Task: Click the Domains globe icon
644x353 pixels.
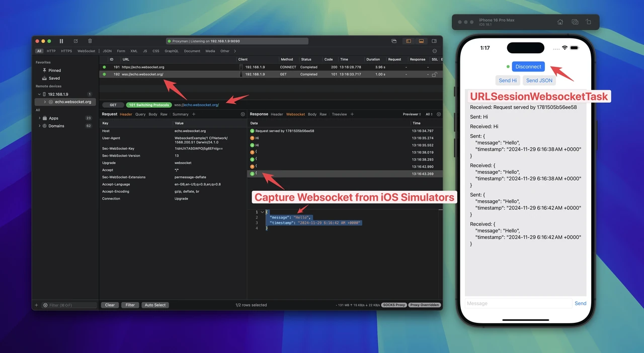Action: coord(45,126)
